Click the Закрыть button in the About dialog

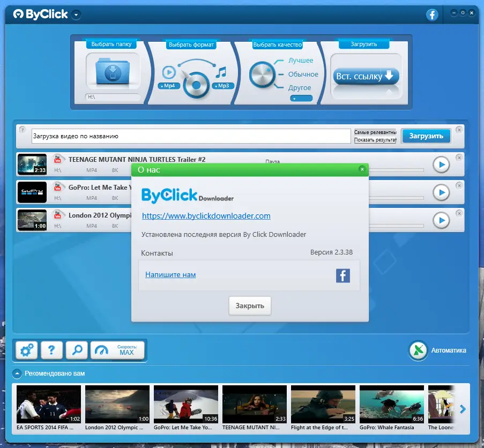(x=249, y=305)
